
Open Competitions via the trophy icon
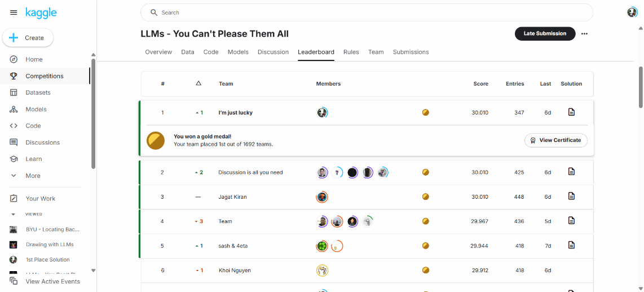[x=14, y=76]
